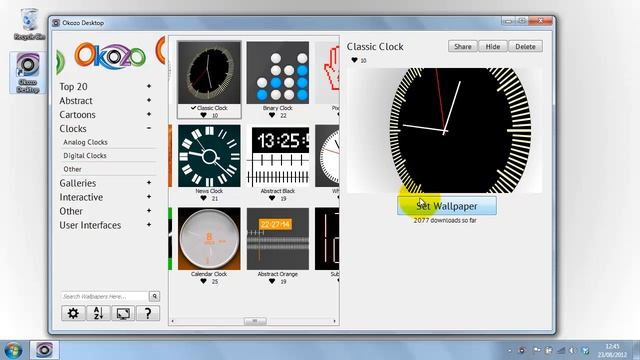
Task: Open settings via the gear icon
Action: 73,313
